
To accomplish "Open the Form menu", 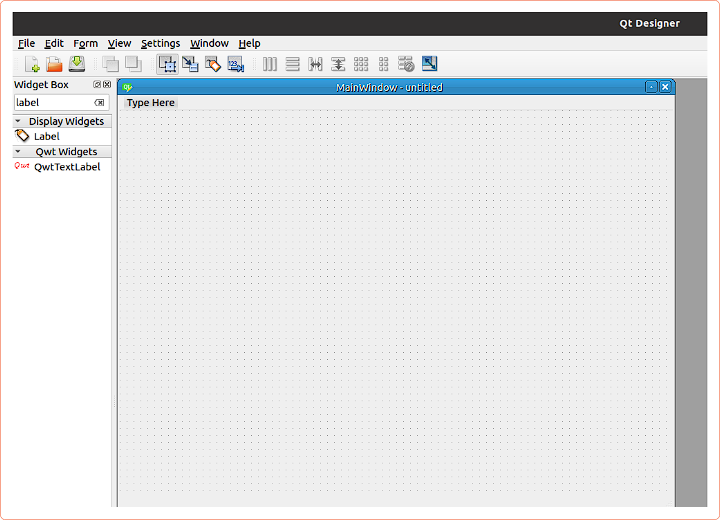I will coord(86,43).
